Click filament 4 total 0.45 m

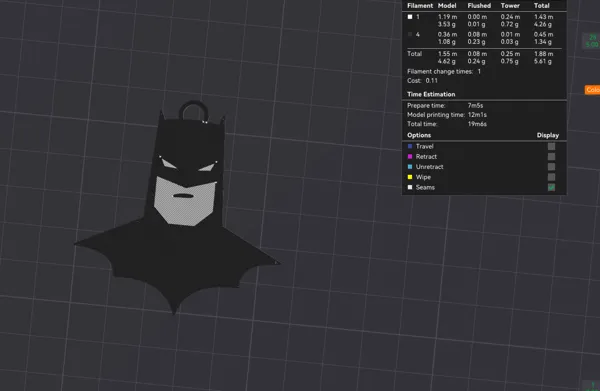point(543,34)
